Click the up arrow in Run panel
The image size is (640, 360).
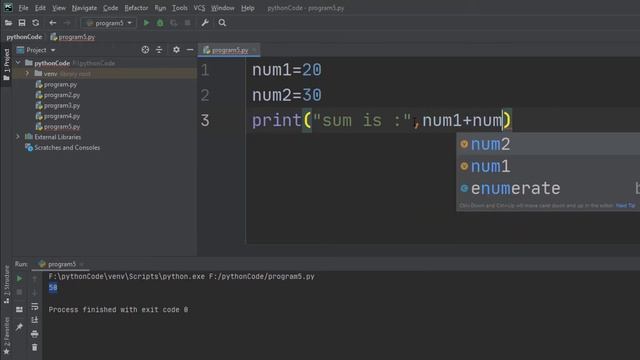click(35, 279)
